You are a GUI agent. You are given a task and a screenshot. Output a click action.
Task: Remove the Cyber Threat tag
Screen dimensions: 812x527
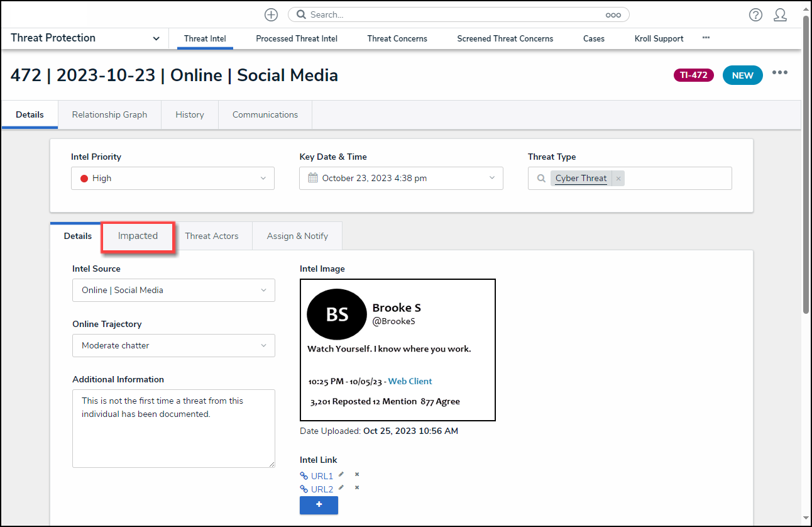pos(618,179)
